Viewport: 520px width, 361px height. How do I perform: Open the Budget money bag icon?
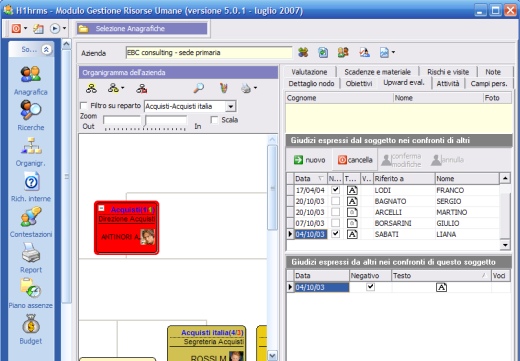pyautogui.click(x=31, y=324)
